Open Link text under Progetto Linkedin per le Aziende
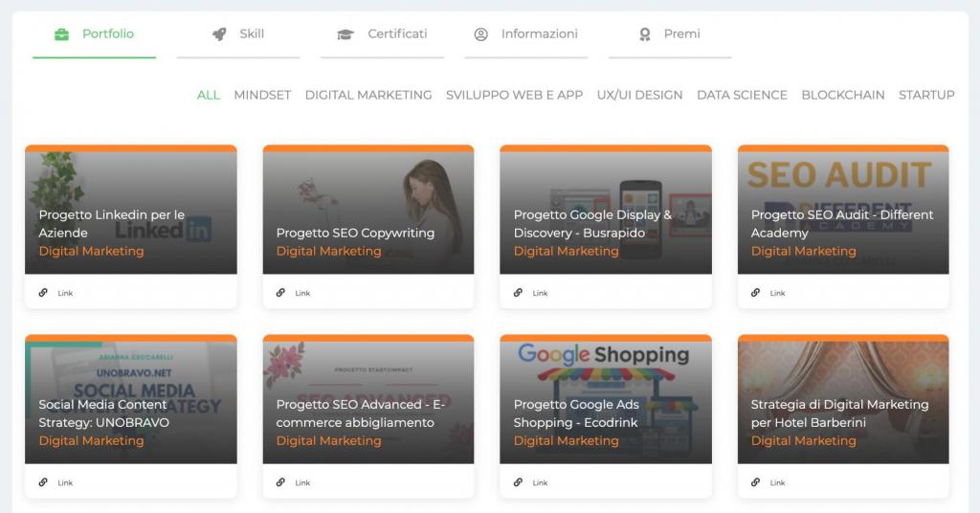 65,293
